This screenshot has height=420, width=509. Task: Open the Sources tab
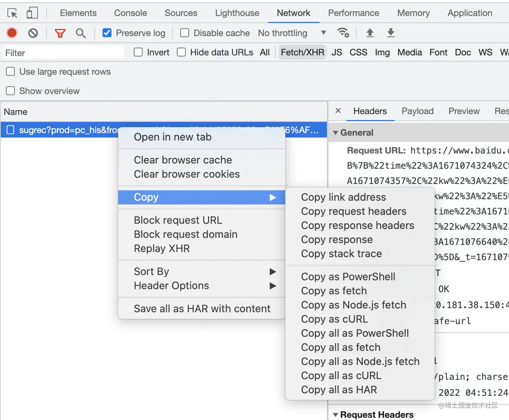[x=181, y=13]
